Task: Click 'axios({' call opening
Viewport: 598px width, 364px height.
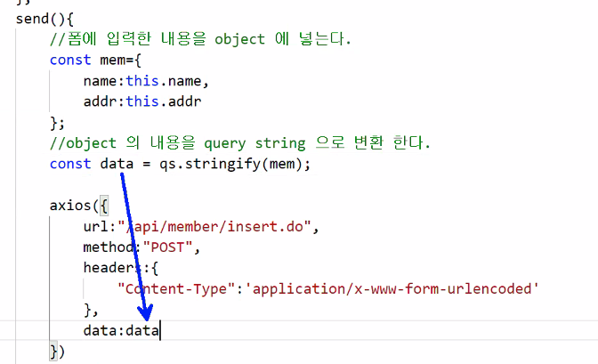Action: (79, 206)
